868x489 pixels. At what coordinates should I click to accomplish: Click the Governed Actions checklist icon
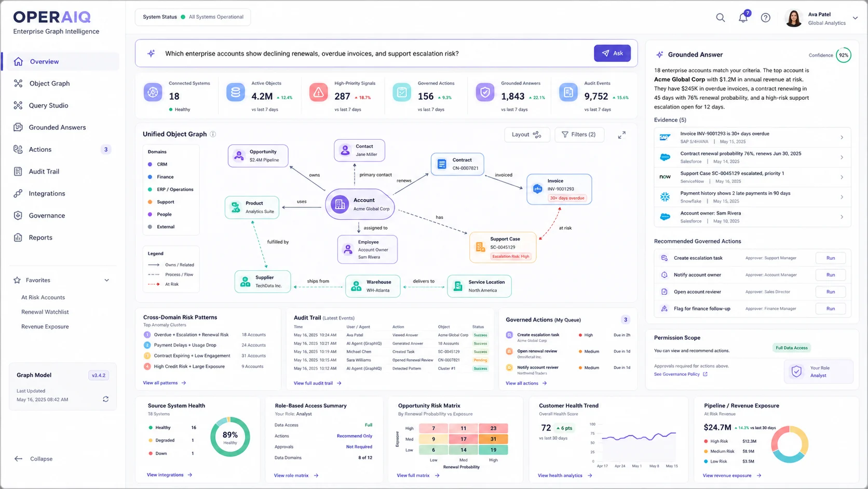click(402, 92)
